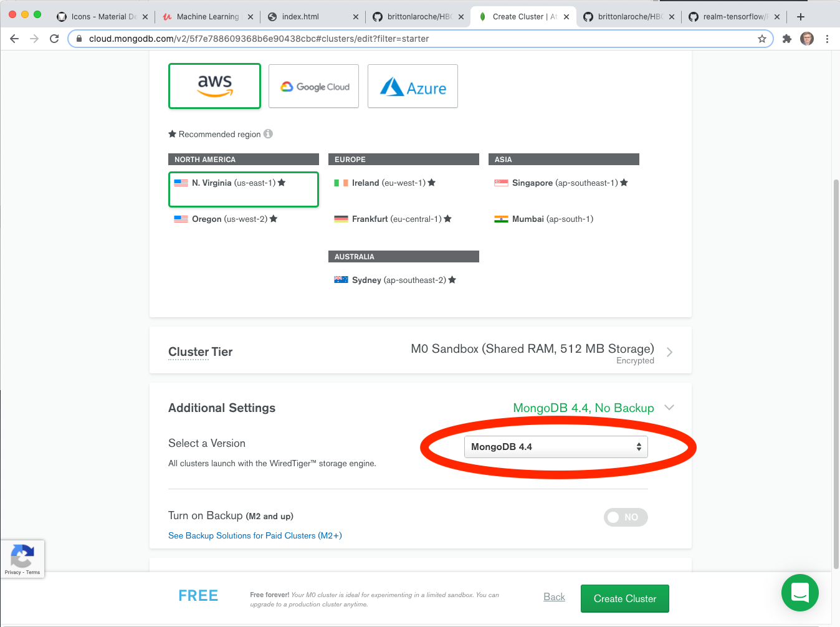
Task: Click the Select a Version label
Action: coord(207,443)
